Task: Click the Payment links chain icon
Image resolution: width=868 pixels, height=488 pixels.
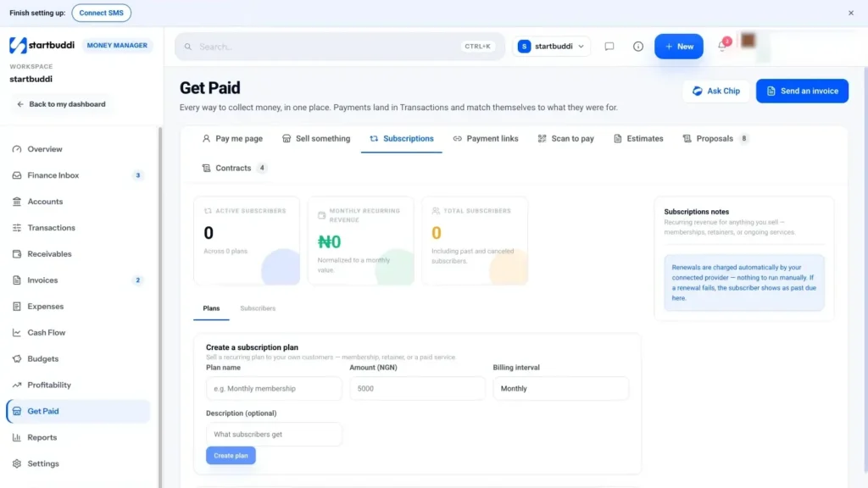Action: pyautogui.click(x=457, y=138)
